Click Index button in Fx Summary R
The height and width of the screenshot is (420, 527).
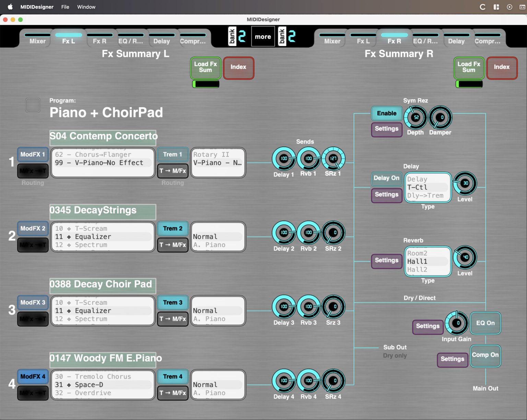pos(502,68)
